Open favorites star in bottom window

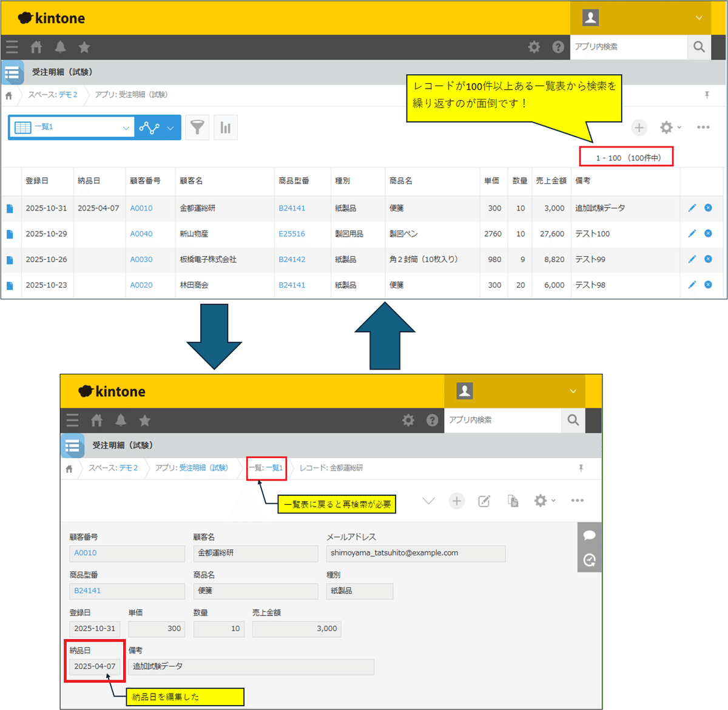tap(144, 420)
